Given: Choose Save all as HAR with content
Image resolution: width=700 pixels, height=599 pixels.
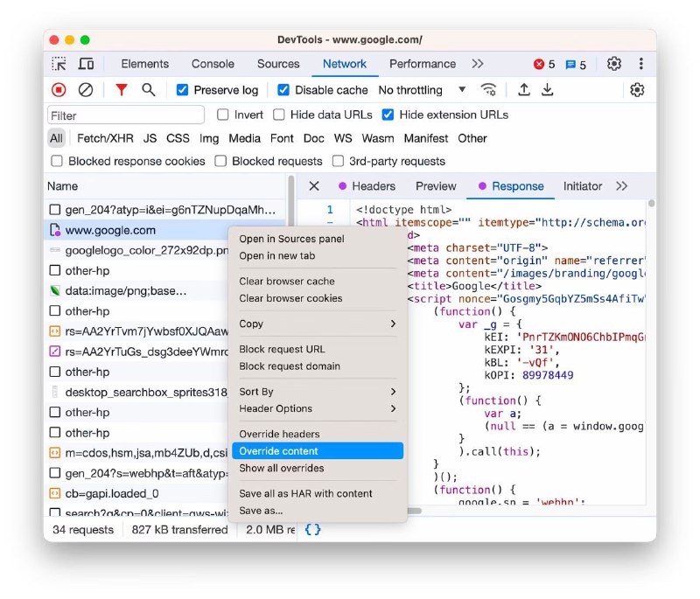Looking at the screenshot, I should click(x=318, y=494).
